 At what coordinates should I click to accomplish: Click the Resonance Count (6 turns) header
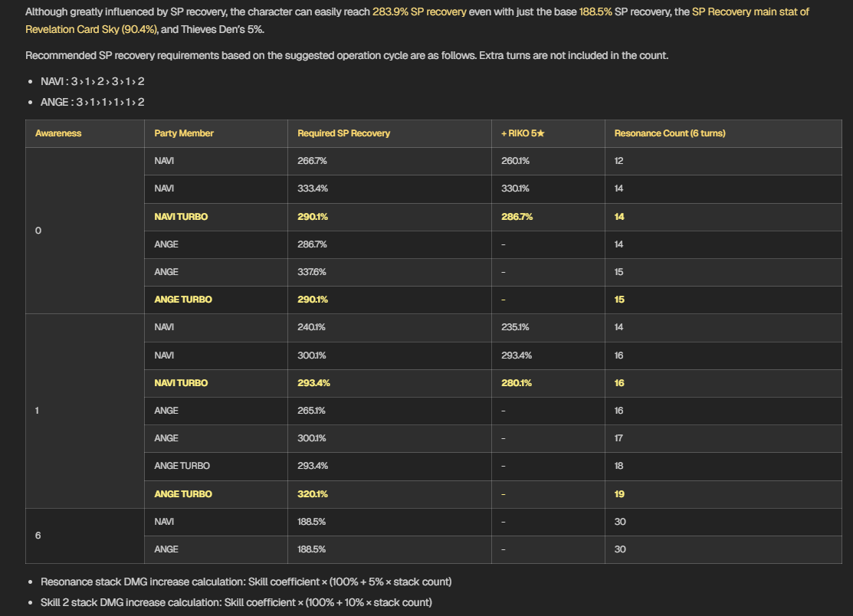(670, 133)
